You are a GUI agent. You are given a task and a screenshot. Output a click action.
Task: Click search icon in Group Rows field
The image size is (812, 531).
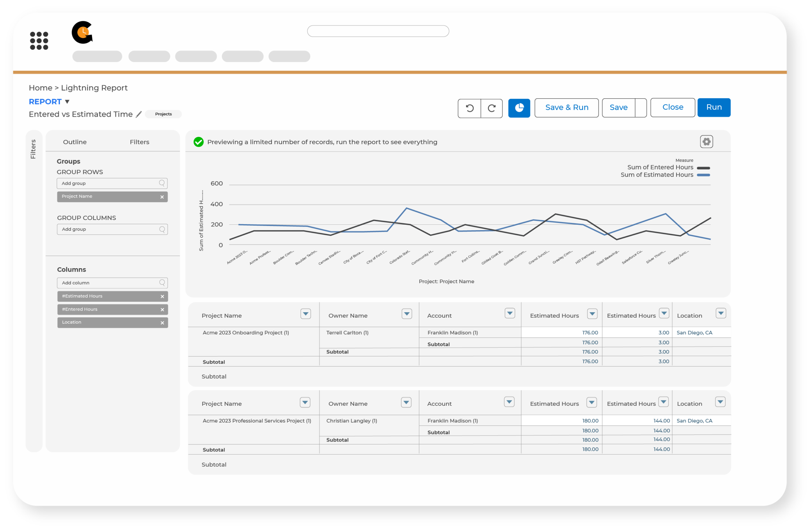tap(162, 184)
